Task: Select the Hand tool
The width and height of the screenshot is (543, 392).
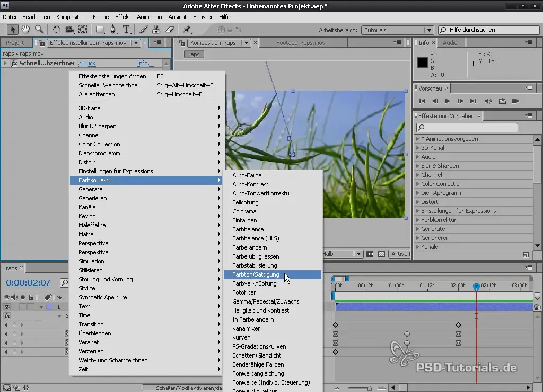Action: point(25,30)
